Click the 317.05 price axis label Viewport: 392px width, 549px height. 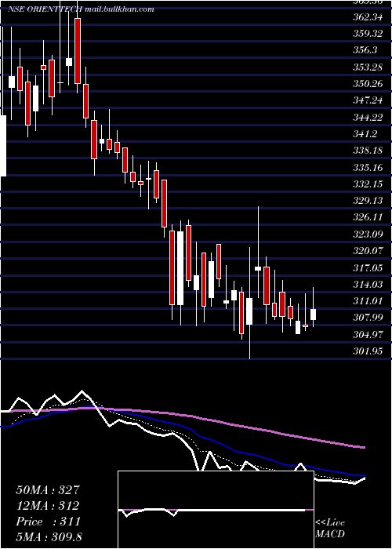[x=368, y=268]
